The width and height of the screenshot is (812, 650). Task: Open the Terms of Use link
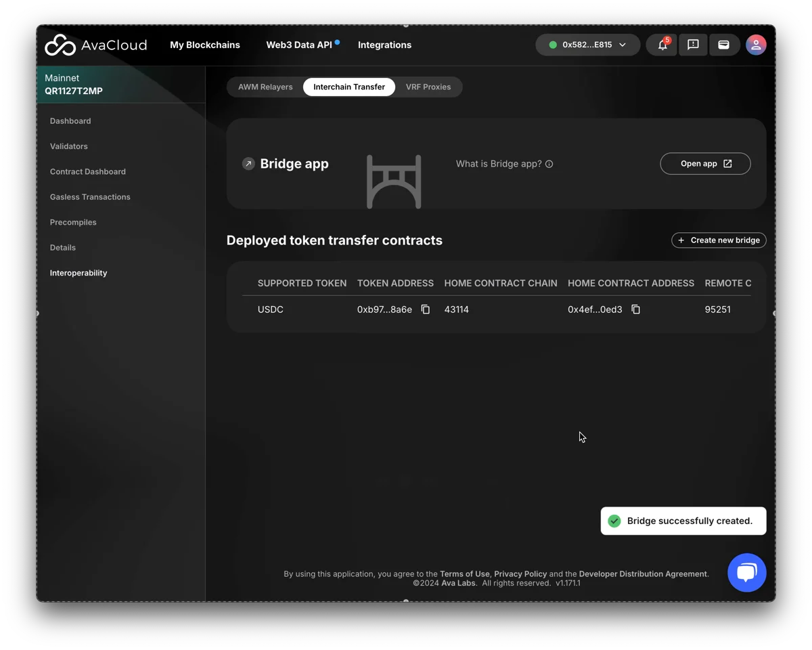pyautogui.click(x=465, y=574)
